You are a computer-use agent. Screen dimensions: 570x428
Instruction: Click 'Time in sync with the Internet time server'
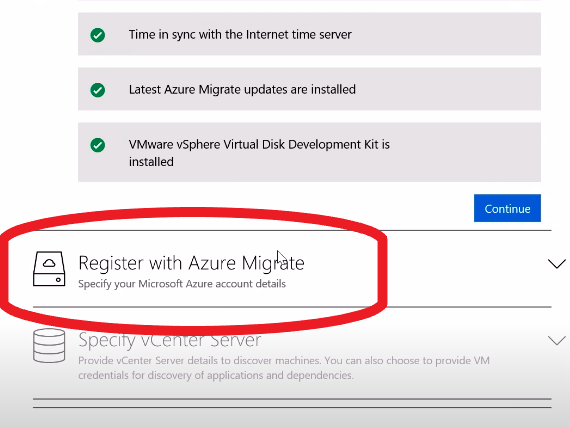click(240, 35)
